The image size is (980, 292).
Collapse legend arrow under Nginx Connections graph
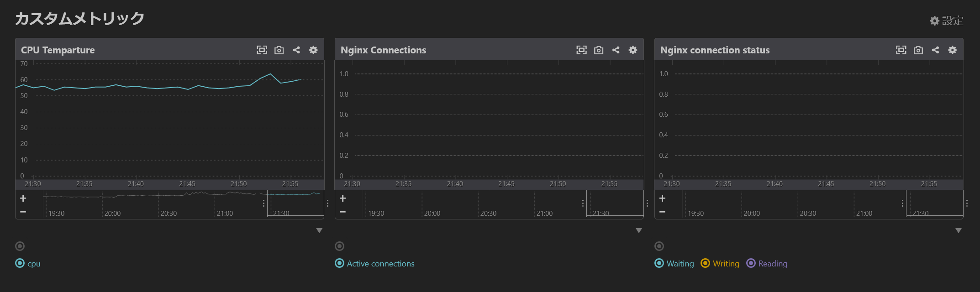639,231
